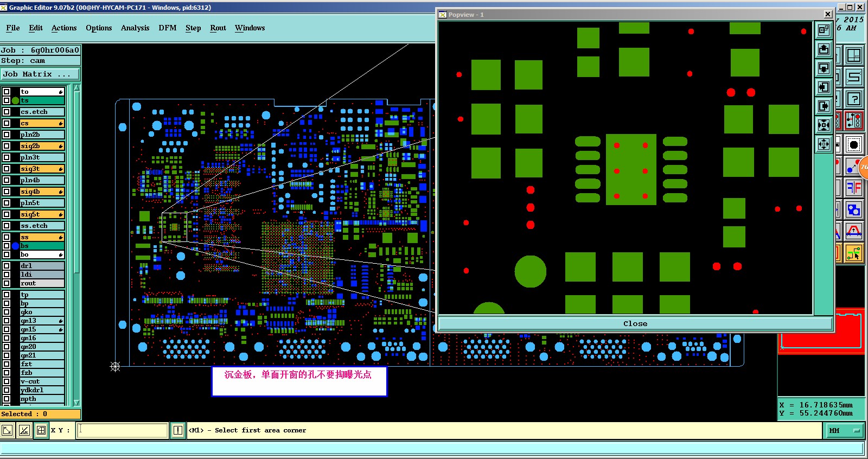Screen dimensions: 868x459
Task: Toggle the checkbox for layer to
Action: (7, 92)
